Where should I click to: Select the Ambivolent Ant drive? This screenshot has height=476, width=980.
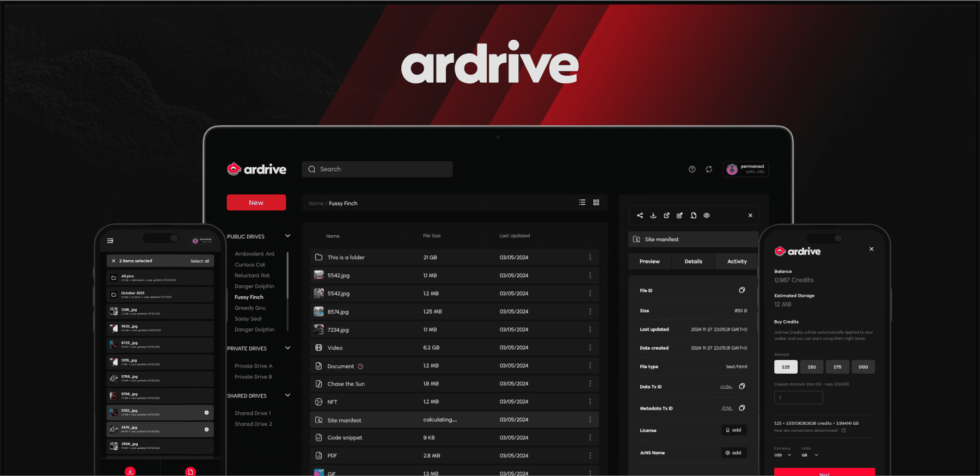click(254, 254)
